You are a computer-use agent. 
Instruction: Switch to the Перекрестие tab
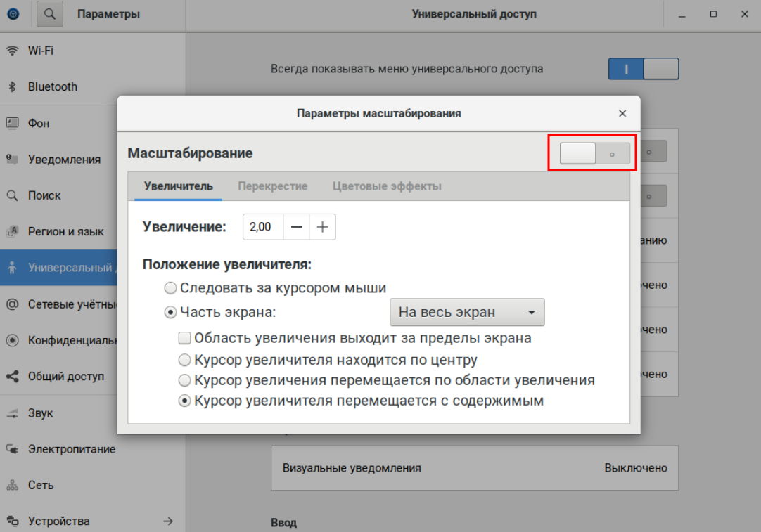click(272, 186)
